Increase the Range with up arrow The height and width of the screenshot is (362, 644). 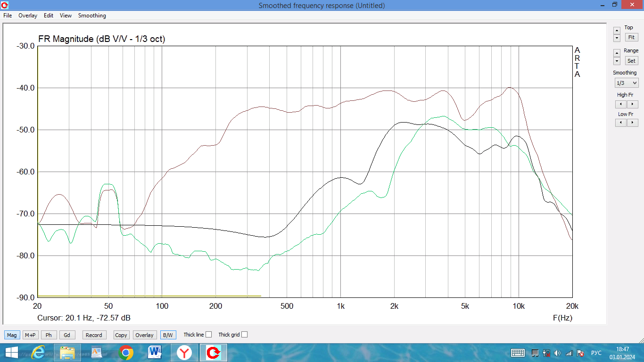pos(617,53)
